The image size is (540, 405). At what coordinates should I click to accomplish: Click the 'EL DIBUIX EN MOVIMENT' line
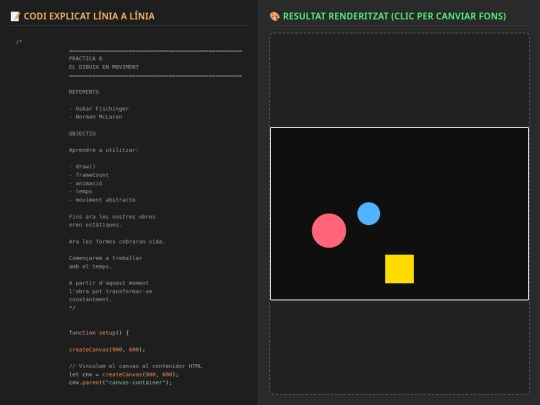(104, 67)
